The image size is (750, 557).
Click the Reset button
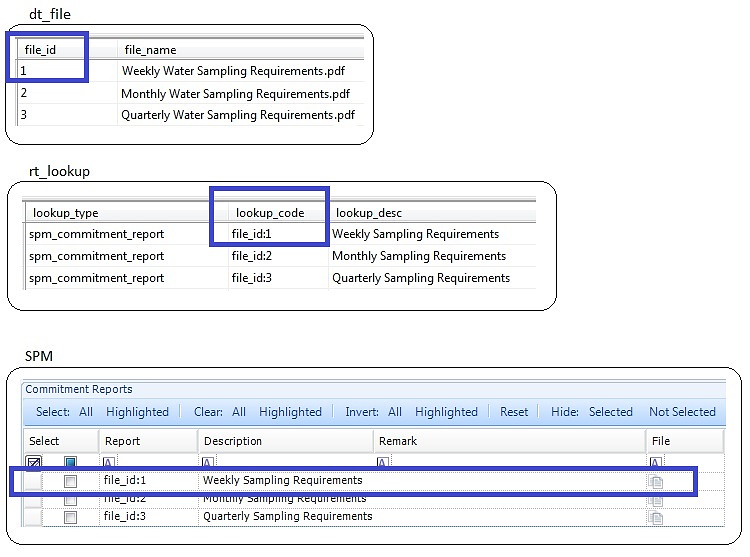click(514, 412)
